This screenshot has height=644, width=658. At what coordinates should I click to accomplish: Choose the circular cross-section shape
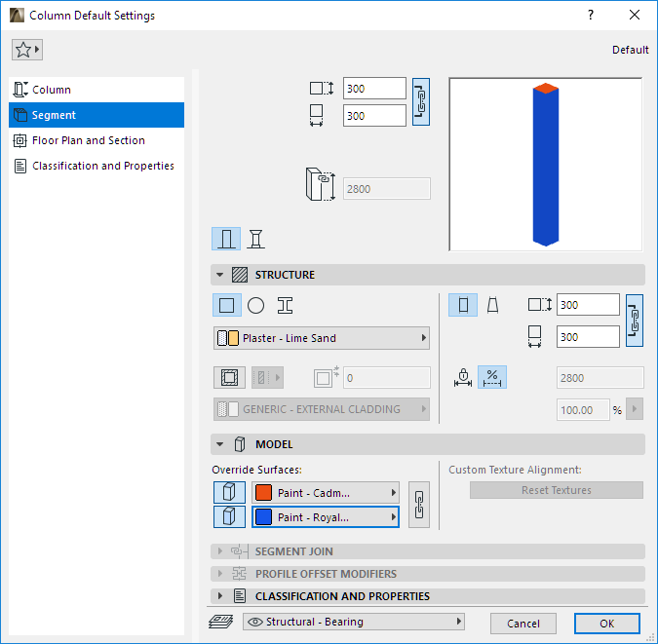tap(255, 305)
